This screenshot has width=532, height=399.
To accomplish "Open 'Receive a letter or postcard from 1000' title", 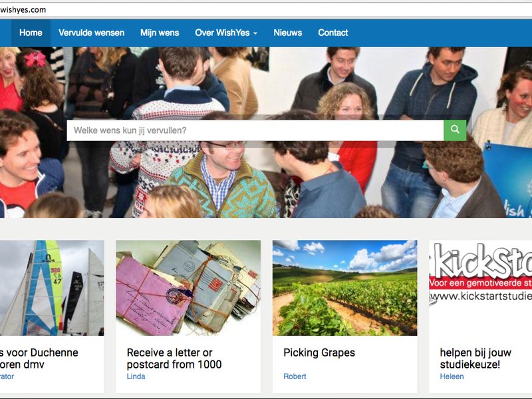I will [x=174, y=358].
